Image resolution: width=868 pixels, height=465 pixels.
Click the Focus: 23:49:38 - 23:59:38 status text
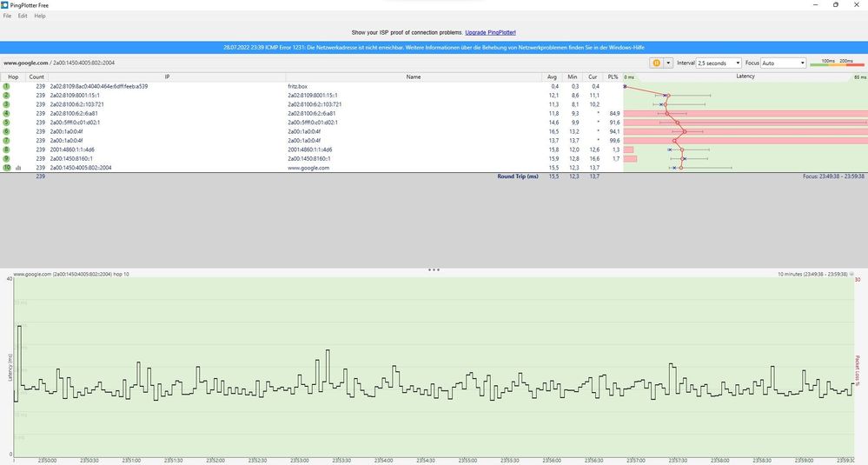(833, 176)
